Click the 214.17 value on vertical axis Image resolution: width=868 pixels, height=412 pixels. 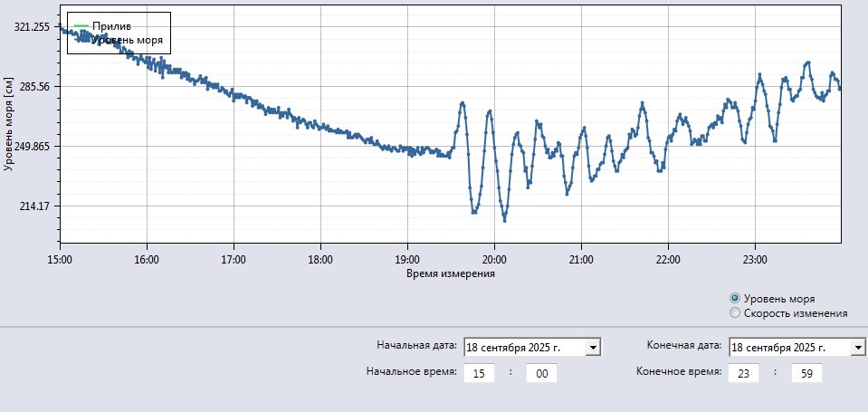[x=33, y=206]
